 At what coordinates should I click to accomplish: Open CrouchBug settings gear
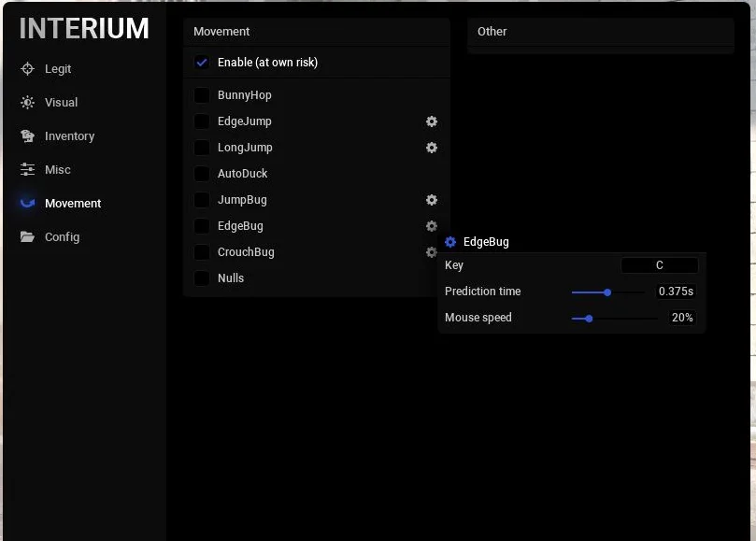click(432, 252)
